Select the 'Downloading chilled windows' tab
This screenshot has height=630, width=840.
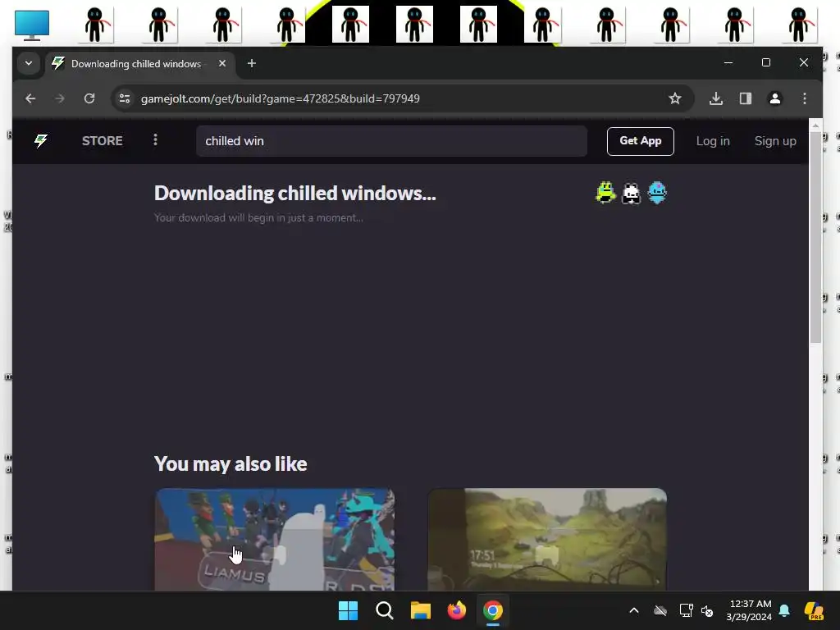coord(139,64)
